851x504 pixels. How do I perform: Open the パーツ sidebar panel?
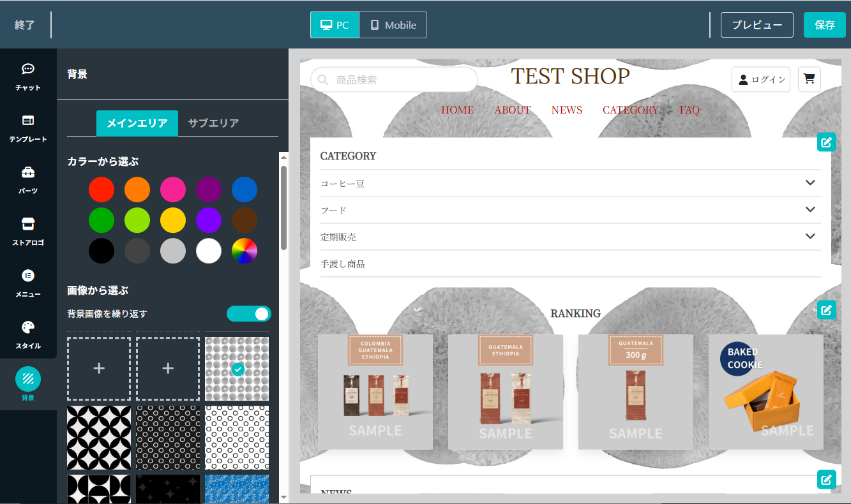click(x=28, y=180)
